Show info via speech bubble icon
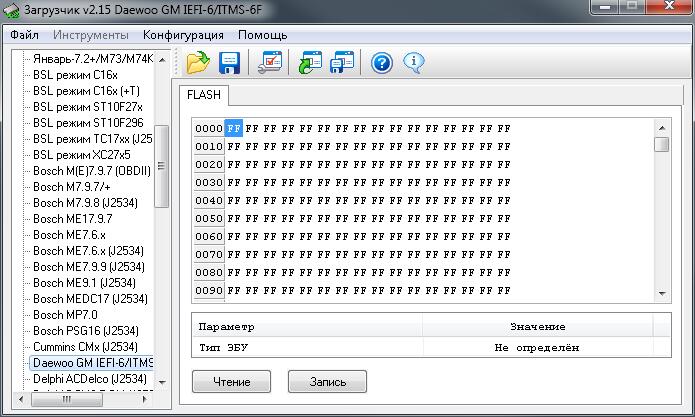Screen dimensions: 695x417 (x=414, y=63)
